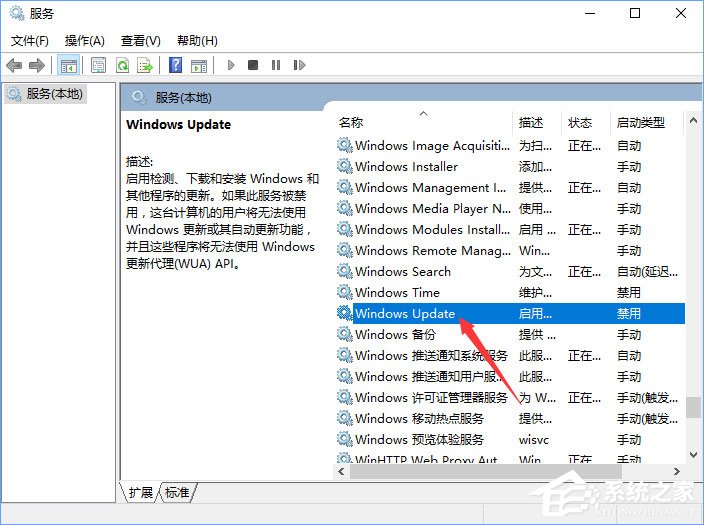This screenshot has width=704, height=525.
Task: Click the horizontal scrollbar thumb
Action: 486,471
